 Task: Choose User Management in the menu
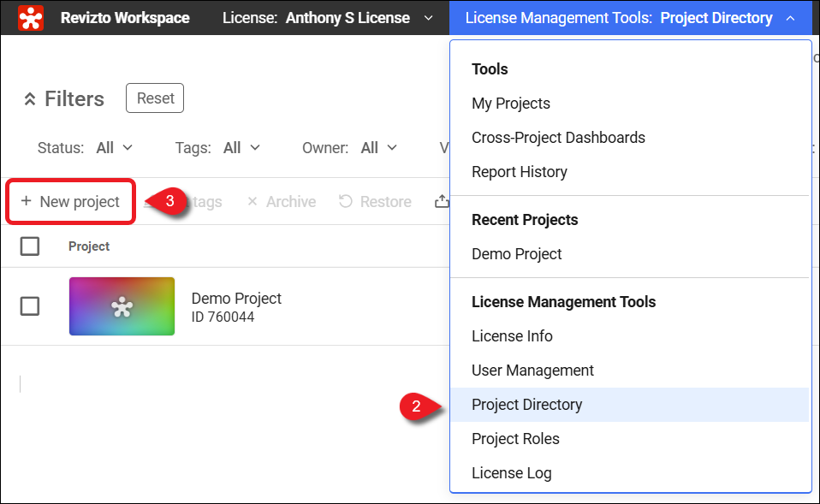[x=532, y=371]
